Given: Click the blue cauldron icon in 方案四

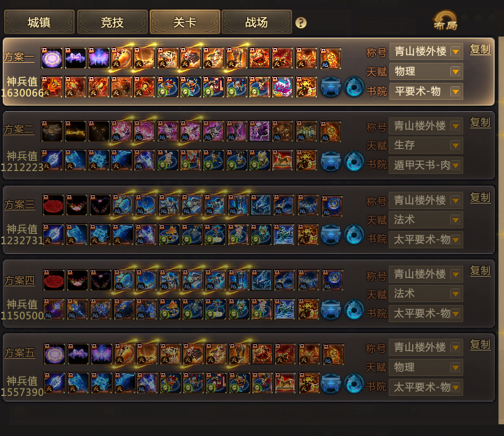Looking at the screenshot, I should tap(331, 310).
